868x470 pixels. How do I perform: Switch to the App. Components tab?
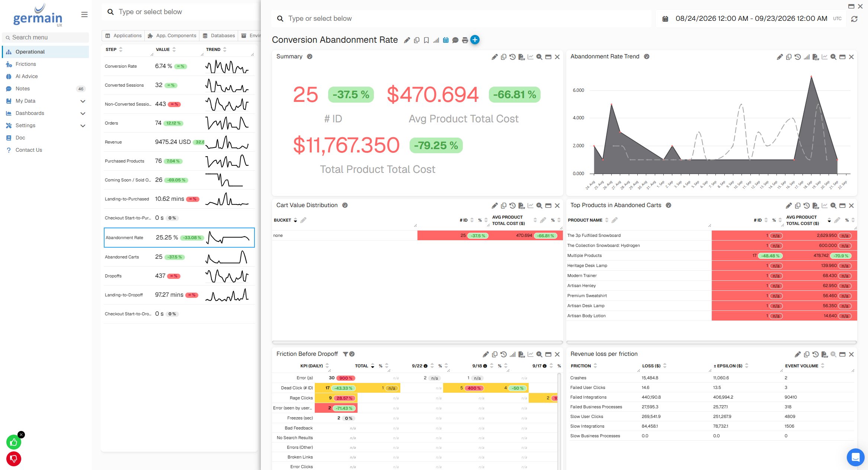(172, 36)
